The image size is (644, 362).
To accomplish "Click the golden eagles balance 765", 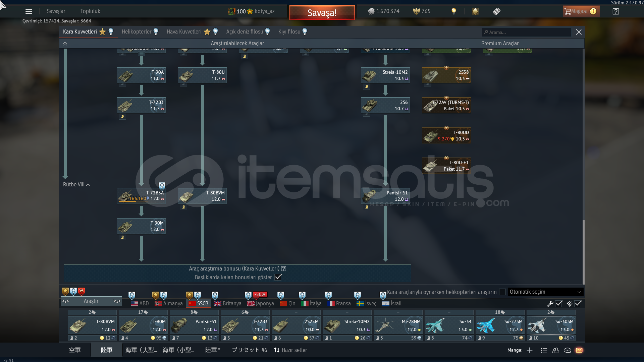I will coord(422,11).
